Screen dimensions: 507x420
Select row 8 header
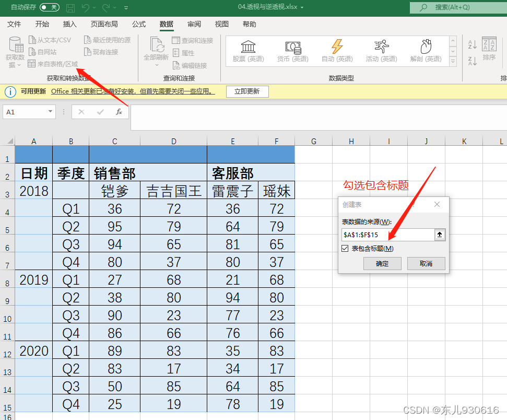tap(7, 280)
